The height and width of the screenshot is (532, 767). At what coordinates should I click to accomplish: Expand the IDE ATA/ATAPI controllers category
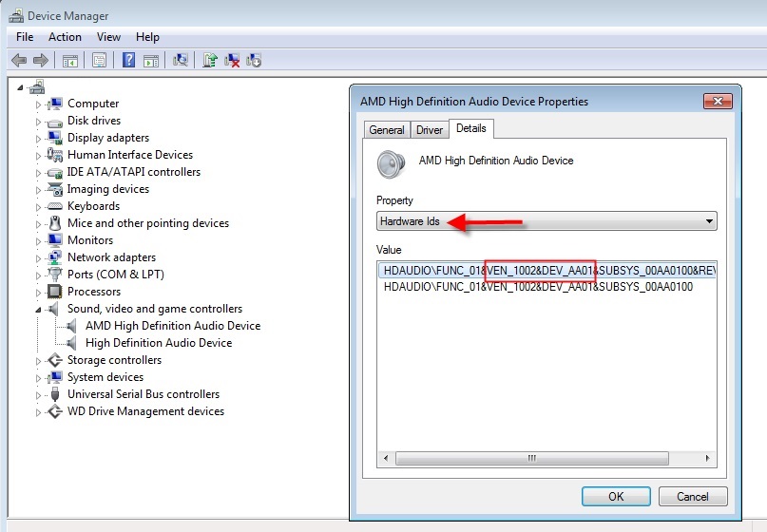click(x=38, y=173)
